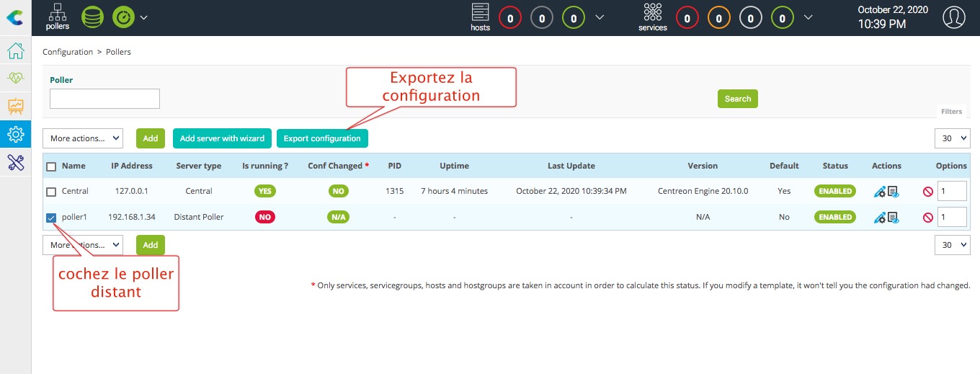Viewport: 980px width, 374px height.
Task: Click the Export configuration button
Action: tap(322, 138)
